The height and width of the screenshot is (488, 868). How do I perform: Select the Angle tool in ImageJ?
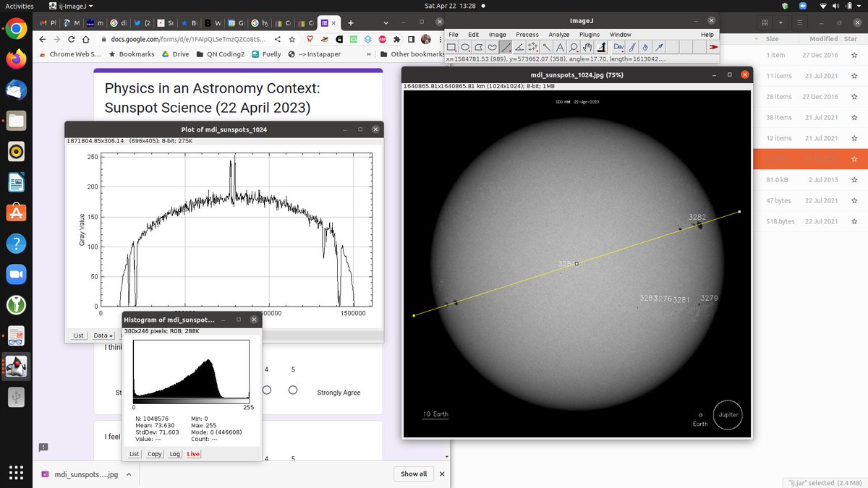pos(520,47)
